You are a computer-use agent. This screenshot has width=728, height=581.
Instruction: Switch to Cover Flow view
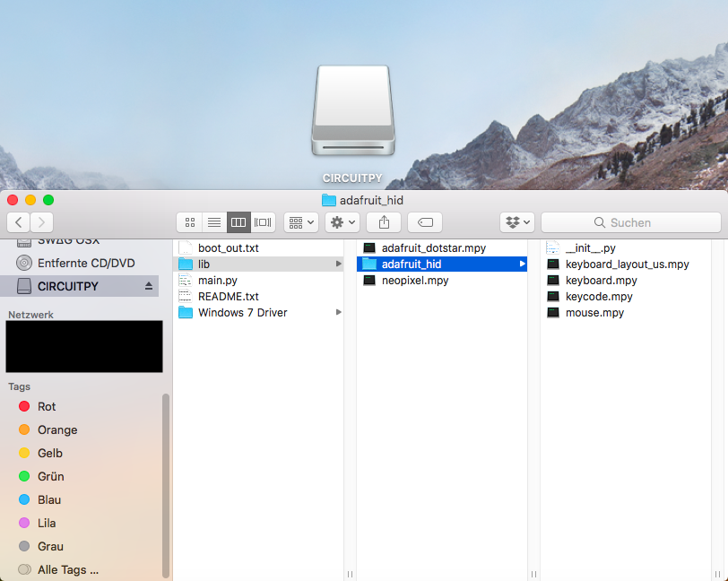tap(263, 222)
